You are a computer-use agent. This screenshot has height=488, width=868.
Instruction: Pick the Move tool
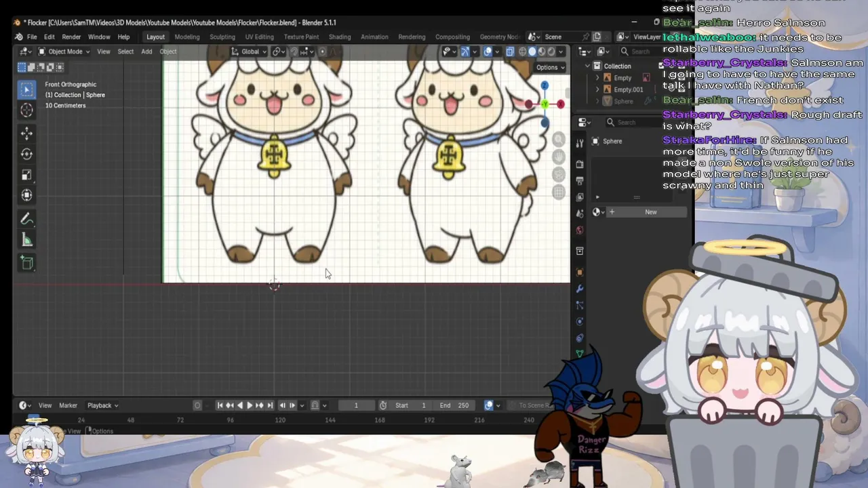[27, 133]
